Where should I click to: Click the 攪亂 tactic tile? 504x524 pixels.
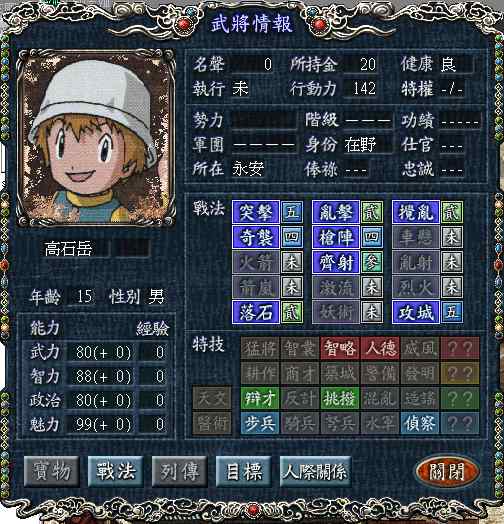click(x=415, y=212)
